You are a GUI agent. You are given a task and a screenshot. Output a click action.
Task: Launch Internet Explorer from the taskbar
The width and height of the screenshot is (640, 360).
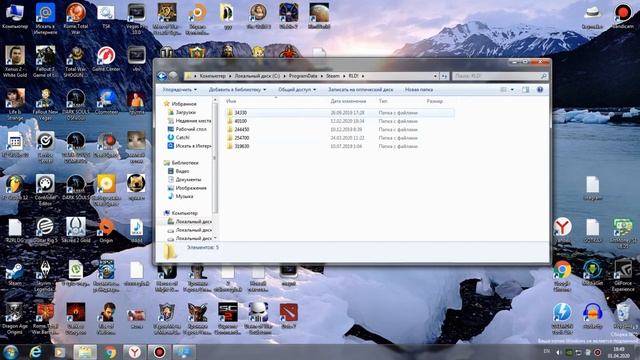pyautogui.click(x=35, y=352)
